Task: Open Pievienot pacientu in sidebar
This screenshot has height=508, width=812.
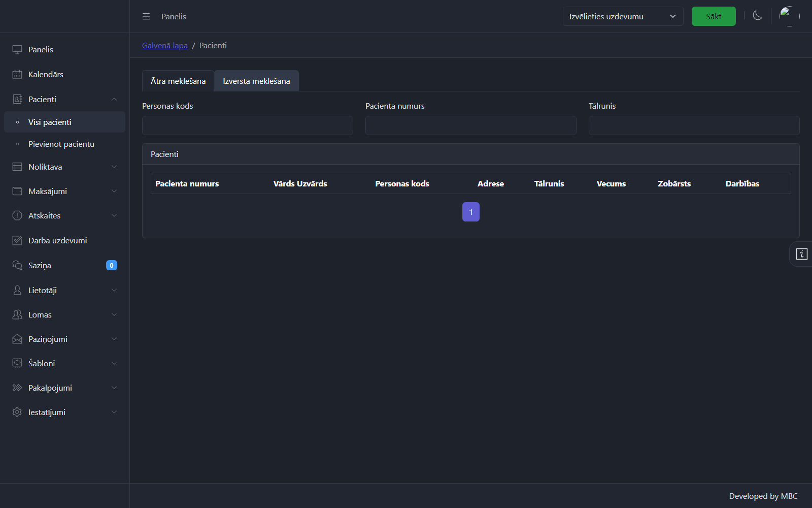Action: [64, 144]
